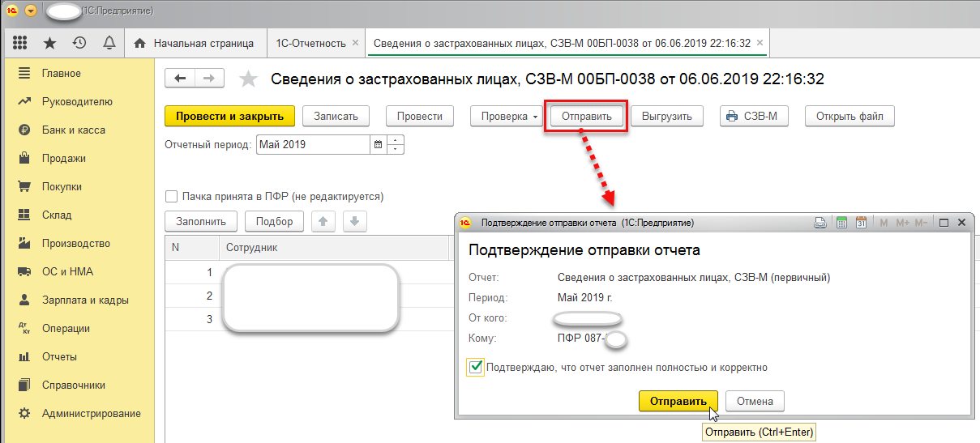Toggle 'Пачка принята в ПФР' checkbox
Screen dimensions: 980x443
171,196
